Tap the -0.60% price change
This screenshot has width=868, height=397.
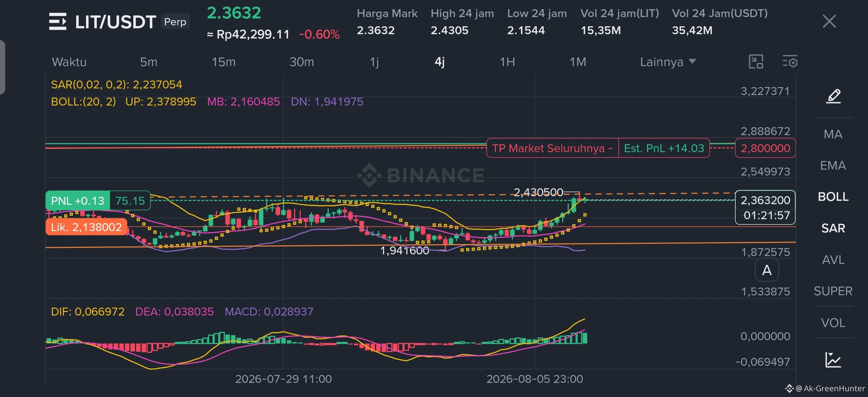pyautogui.click(x=319, y=35)
